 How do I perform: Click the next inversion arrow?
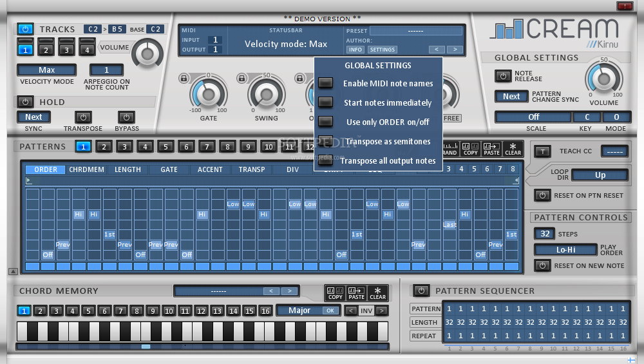(381, 311)
